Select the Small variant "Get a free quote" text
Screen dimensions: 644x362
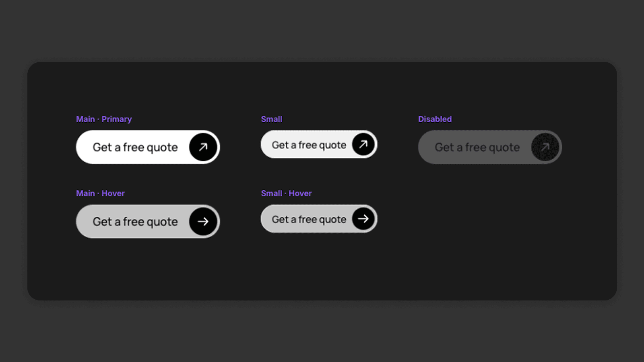(309, 145)
